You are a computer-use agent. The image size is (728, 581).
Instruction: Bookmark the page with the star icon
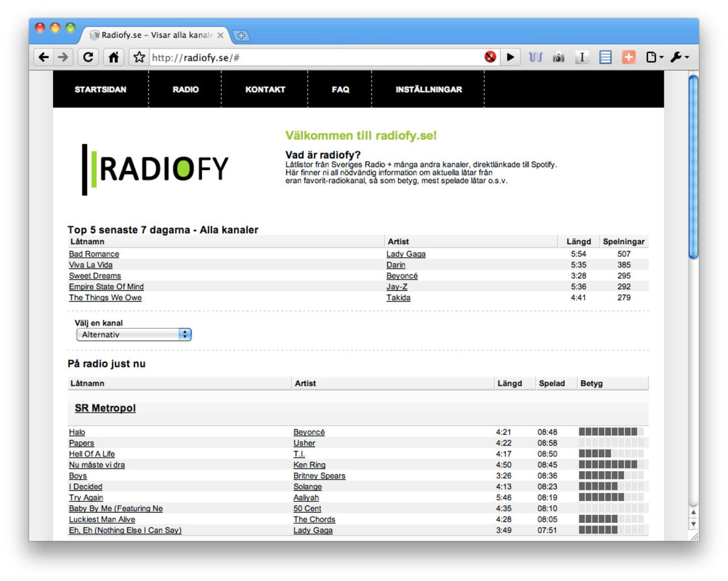(138, 57)
